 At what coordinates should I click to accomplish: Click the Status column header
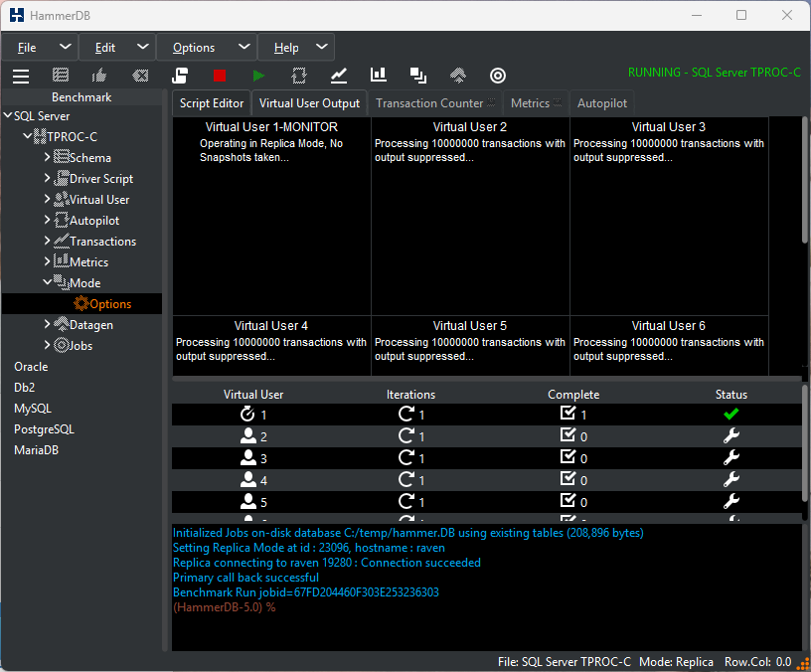730,395
